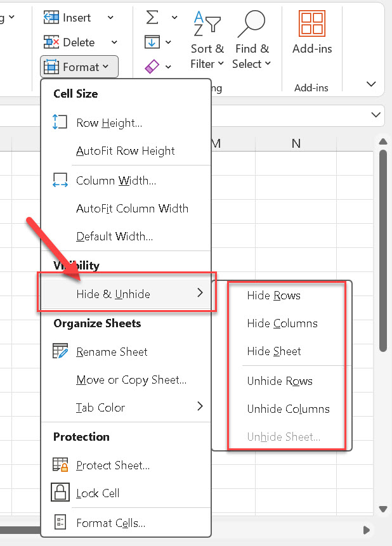Click the Insert cells icon
The width and height of the screenshot is (392, 546).
click(51, 17)
